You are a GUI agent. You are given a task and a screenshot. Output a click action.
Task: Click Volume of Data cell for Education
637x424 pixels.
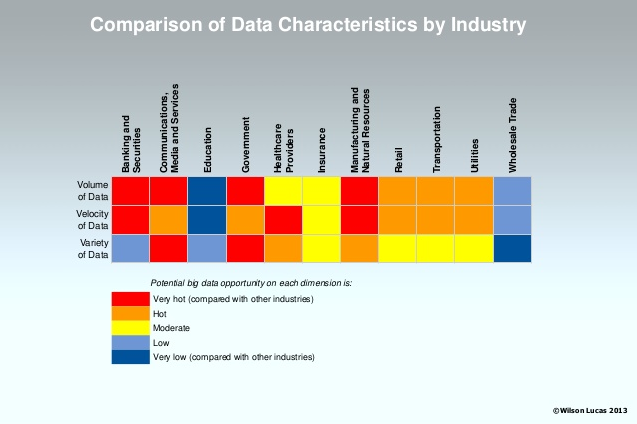pos(207,190)
